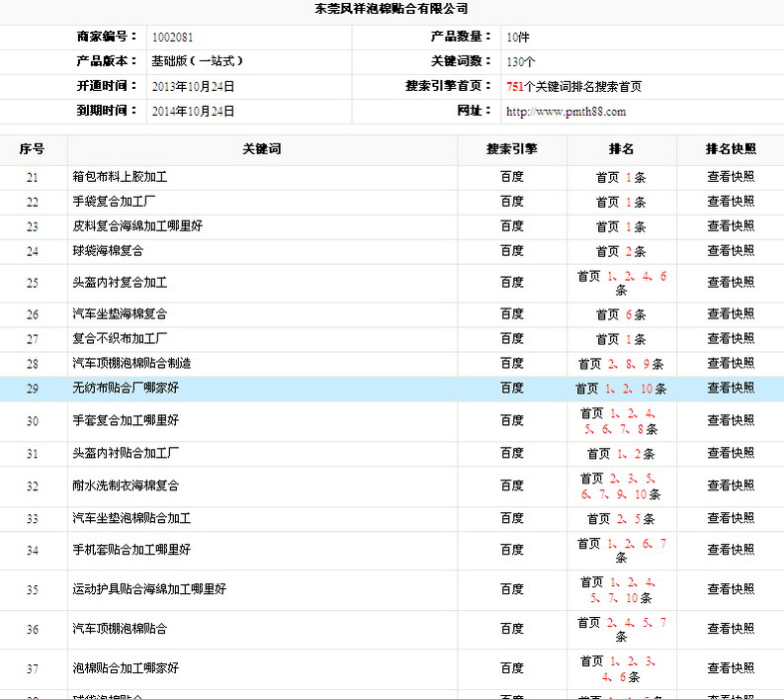
Task: Click rank 6 in 汽车坐垫海棉复合 row
Action: tap(629, 315)
